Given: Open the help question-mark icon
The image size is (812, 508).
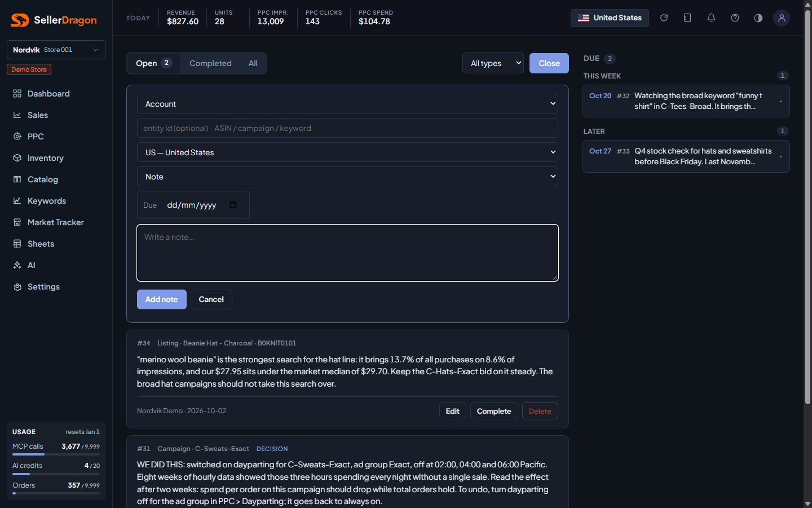Looking at the screenshot, I should [x=735, y=18].
